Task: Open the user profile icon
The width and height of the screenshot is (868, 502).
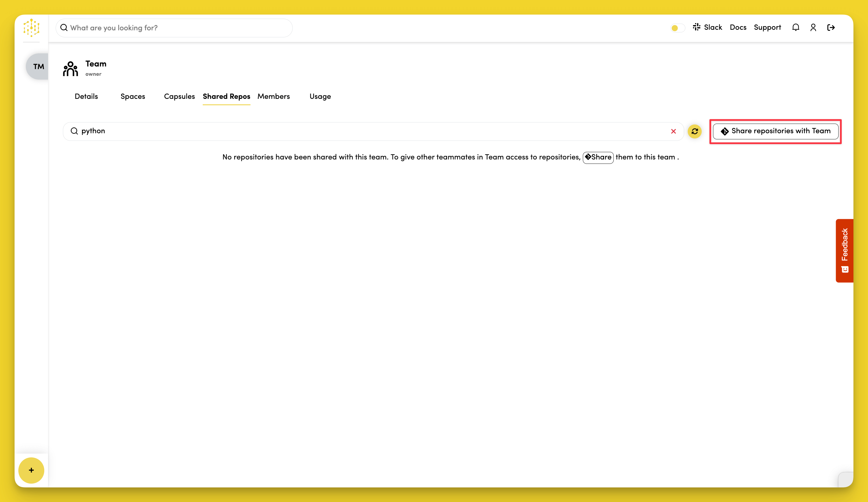Action: [x=813, y=28]
